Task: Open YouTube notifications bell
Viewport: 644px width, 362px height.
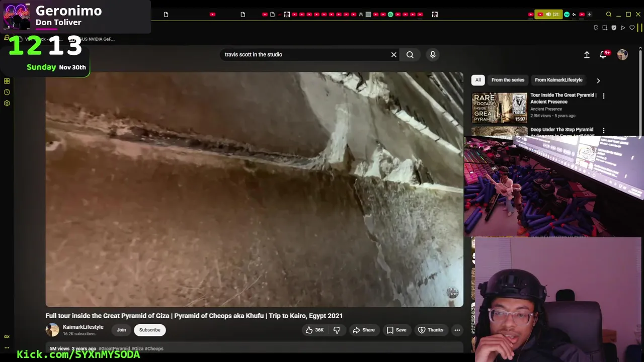Action: click(x=603, y=55)
